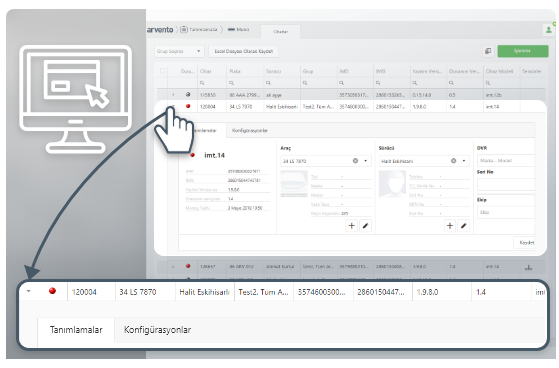Open the Araç vehicle dropdown arrow
This screenshot has height=368, width=559.
365,161
